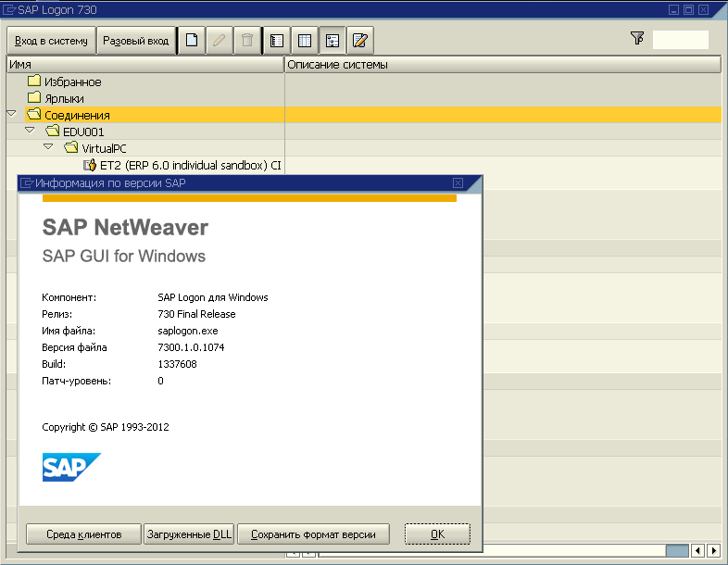Click the file name 'saplogon.exe'
728x565 pixels.
188,331
